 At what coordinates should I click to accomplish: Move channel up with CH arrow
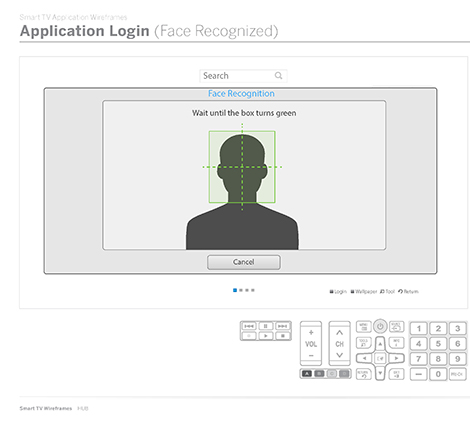pyautogui.click(x=339, y=333)
